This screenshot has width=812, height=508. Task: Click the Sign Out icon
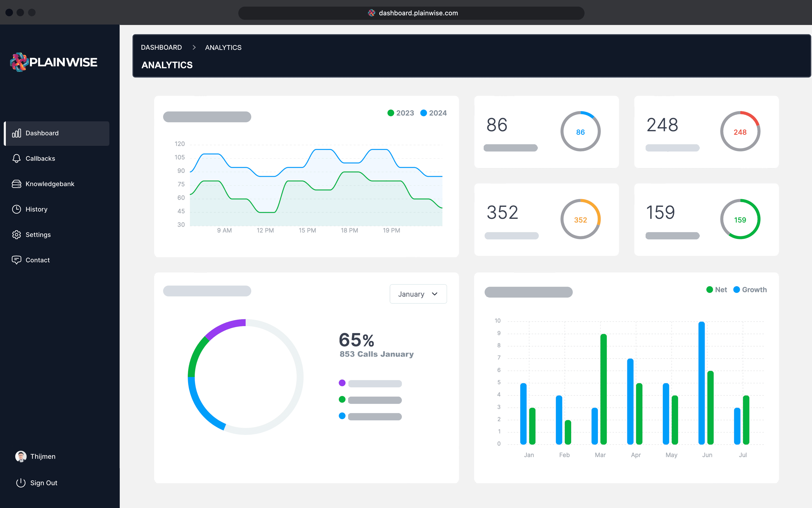click(21, 483)
